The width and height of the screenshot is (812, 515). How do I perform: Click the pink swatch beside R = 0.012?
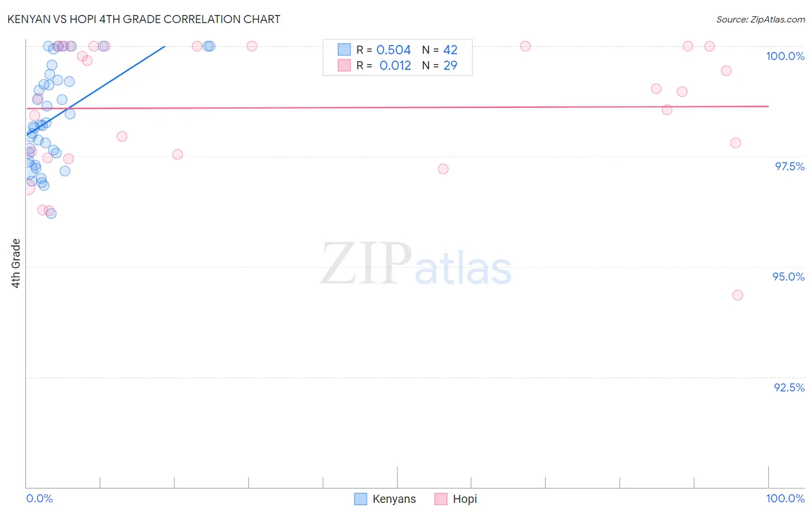[344, 65]
